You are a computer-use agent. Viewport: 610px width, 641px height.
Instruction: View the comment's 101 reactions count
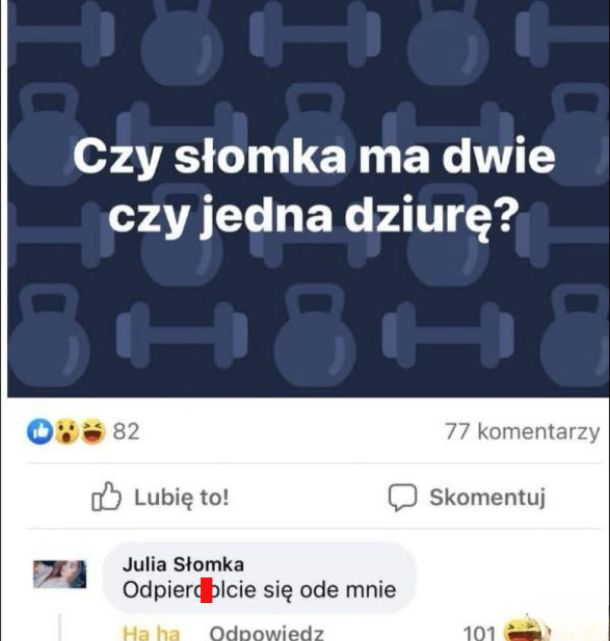(x=479, y=633)
